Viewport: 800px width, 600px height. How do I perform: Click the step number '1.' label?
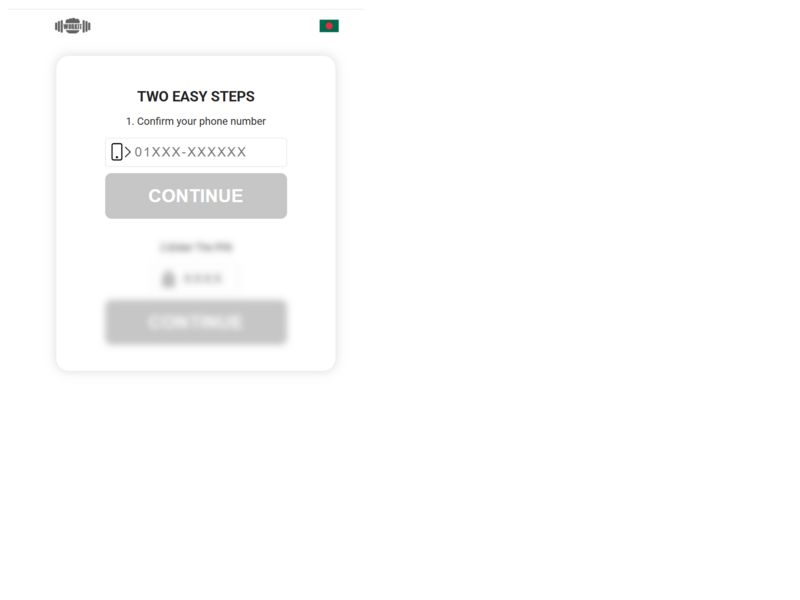(130, 121)
